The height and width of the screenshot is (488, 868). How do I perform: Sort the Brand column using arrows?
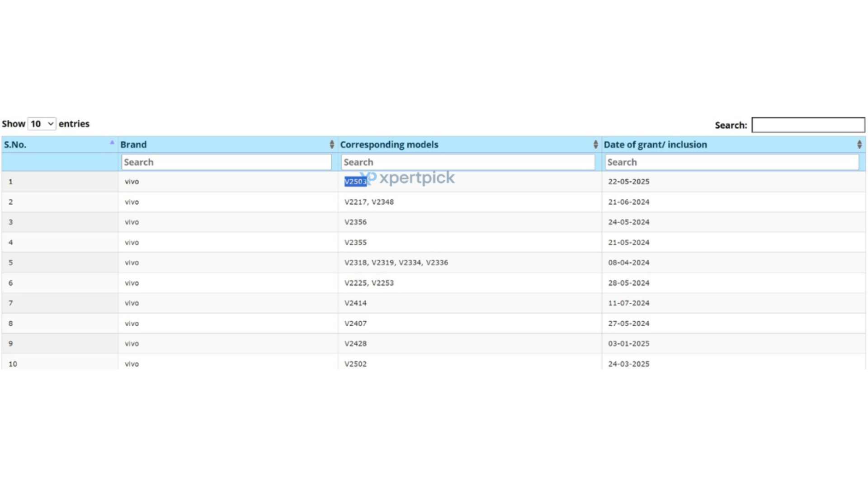point(332,145)
